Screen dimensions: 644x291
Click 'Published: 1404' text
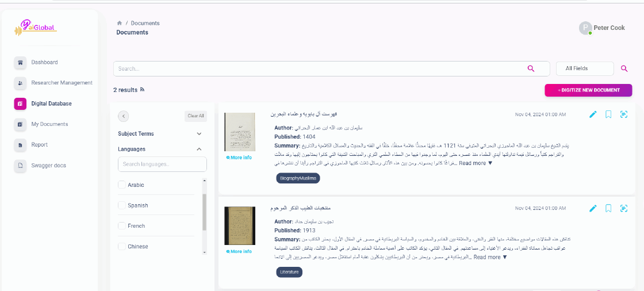point(295,136)
